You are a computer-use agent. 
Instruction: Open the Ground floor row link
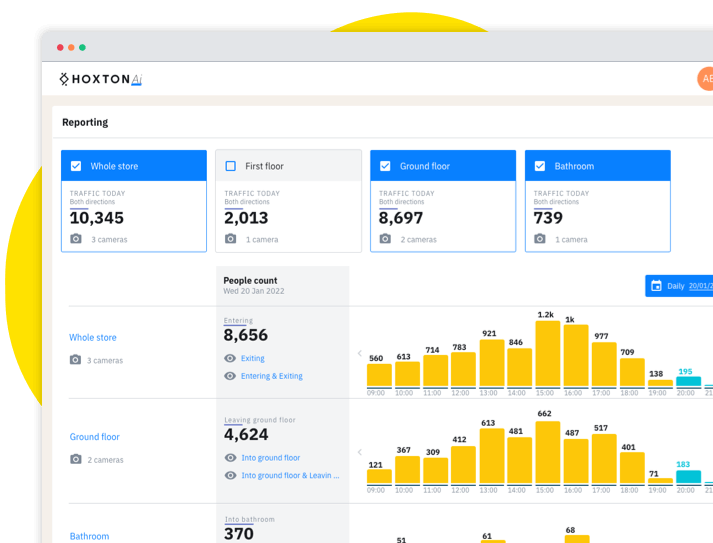click(x=95, y=437)
